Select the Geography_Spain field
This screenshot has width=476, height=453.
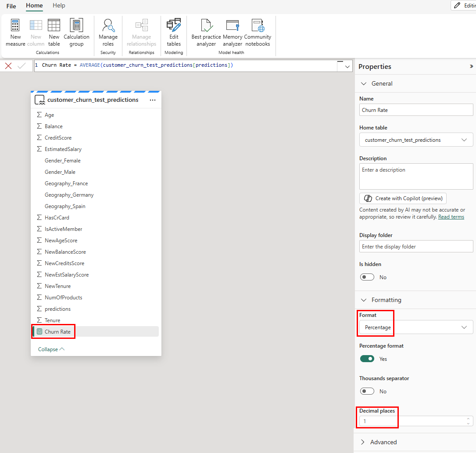click(65, 206)
